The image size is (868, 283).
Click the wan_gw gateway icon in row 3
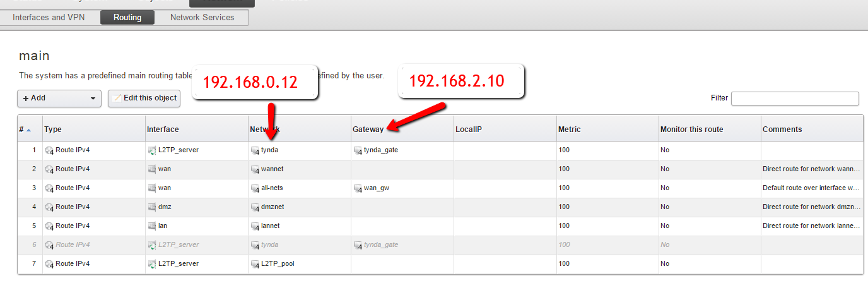click(358, 188)
